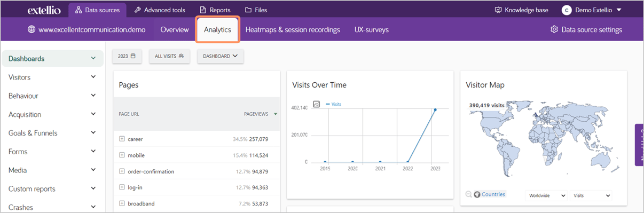This screenshot has height=213, width=644.
Task: Click the globe icon beside the website URL
Action: (x=32, y=29)
